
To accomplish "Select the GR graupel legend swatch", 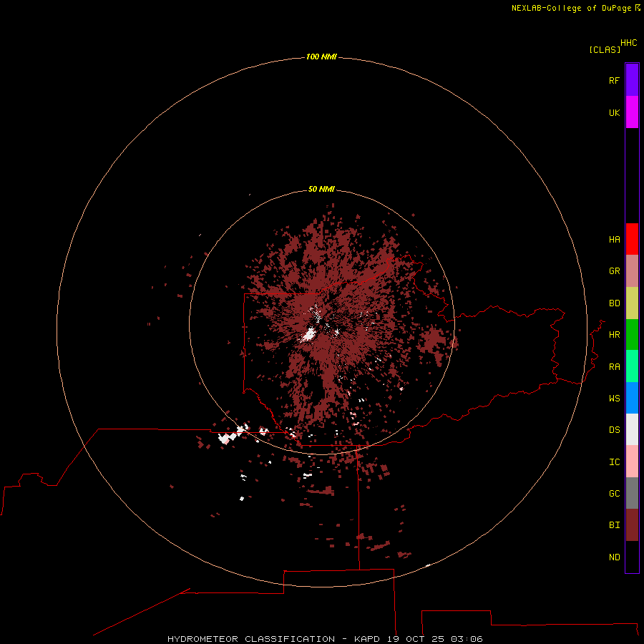I will [x=632, y=271].
